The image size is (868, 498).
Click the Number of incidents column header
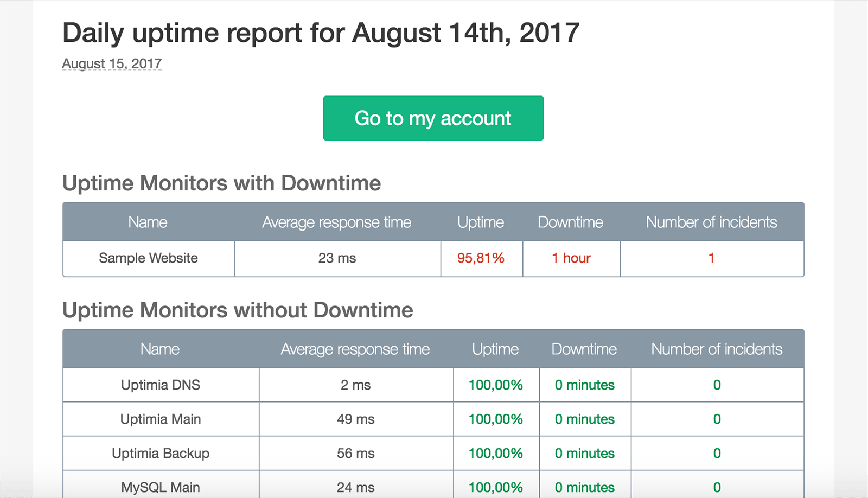pyautogui.click(x=711, y=222)
